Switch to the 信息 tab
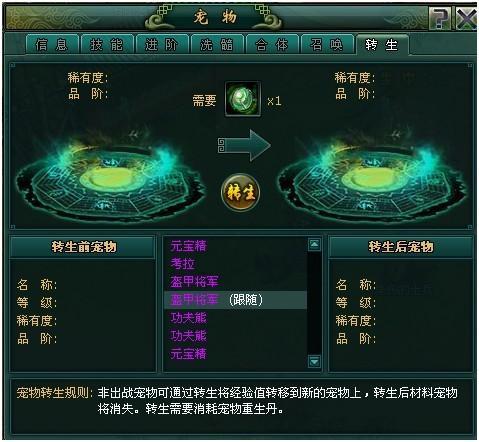The image size is (479, 442). [52, 45]
